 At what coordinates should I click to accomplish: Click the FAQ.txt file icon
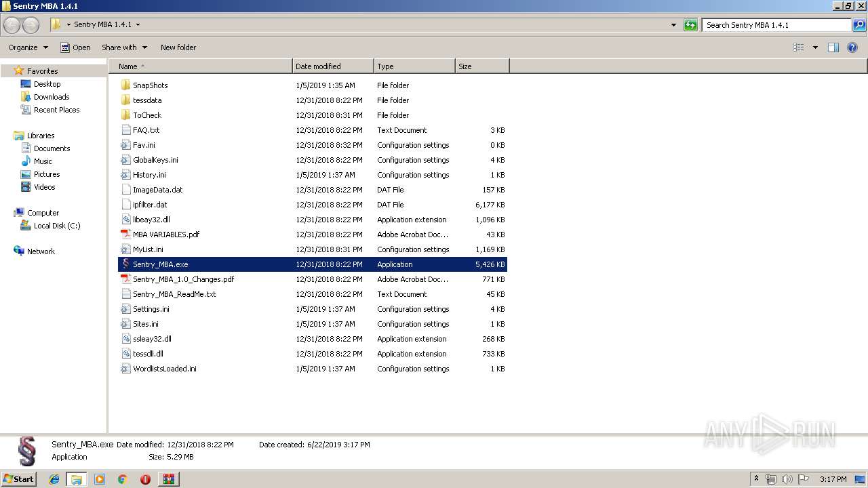click(x=125, y=130)
